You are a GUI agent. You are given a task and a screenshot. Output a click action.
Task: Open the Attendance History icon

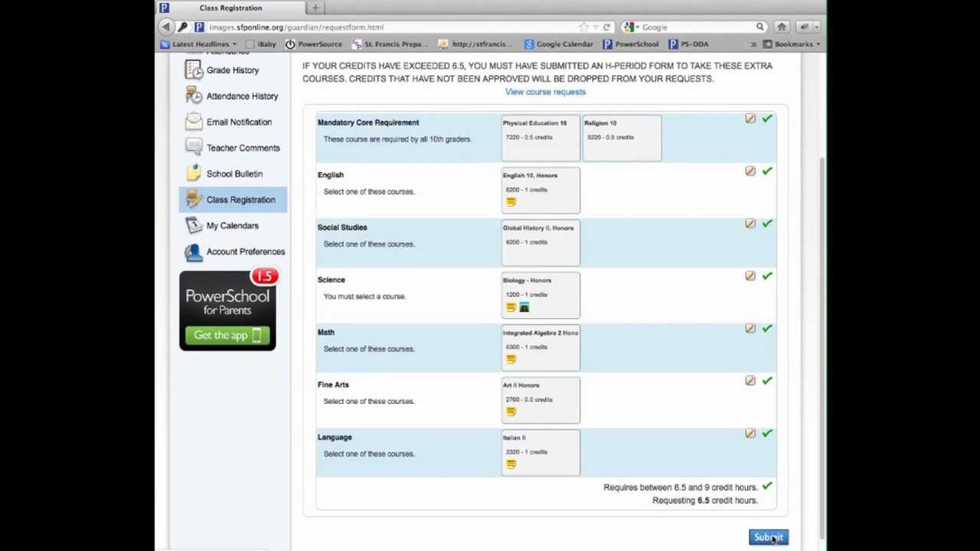coord(194,96)
